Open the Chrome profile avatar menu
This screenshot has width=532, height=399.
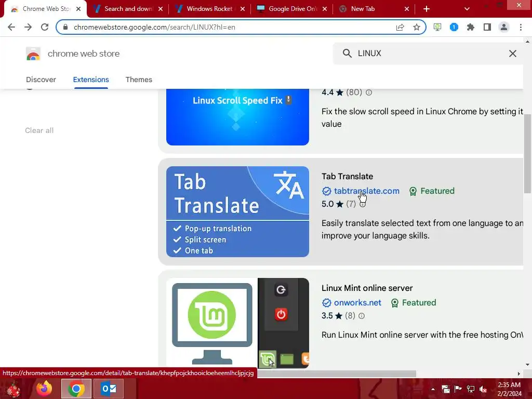point(504,27)
